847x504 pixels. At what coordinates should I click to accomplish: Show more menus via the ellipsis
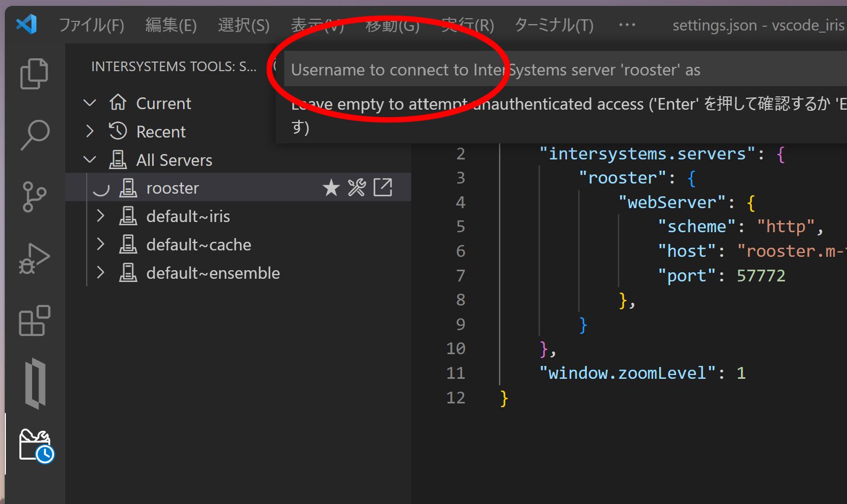(x=626, y=25)
